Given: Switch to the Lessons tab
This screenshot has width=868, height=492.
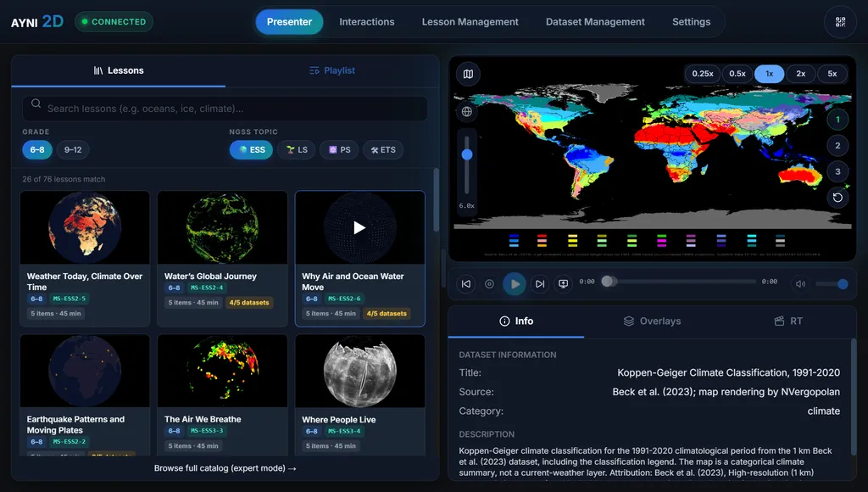Looking at the screenshot, I should pyautogui.click(x=119, y=70).
